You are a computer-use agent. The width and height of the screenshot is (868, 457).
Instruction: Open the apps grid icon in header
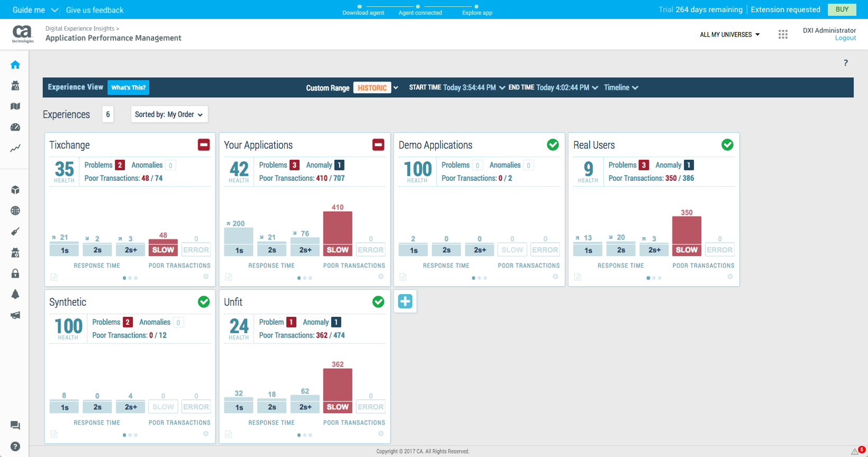783,34
